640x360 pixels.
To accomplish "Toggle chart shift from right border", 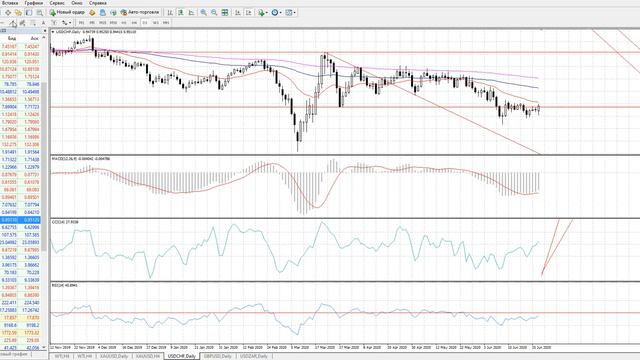I will point(248,13).
